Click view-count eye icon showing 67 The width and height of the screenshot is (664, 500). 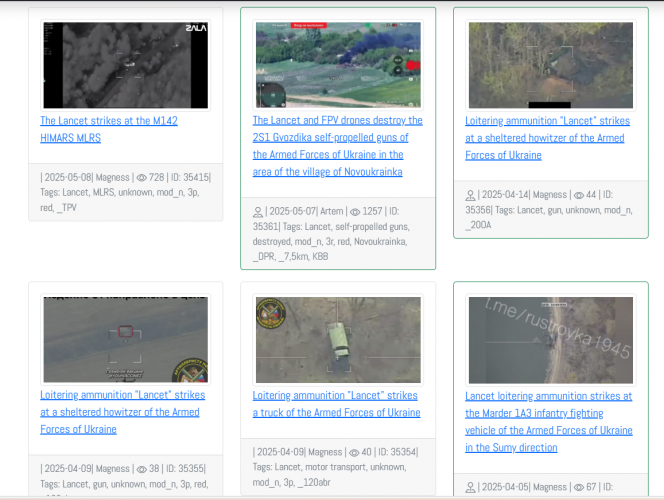pos(578,487)
